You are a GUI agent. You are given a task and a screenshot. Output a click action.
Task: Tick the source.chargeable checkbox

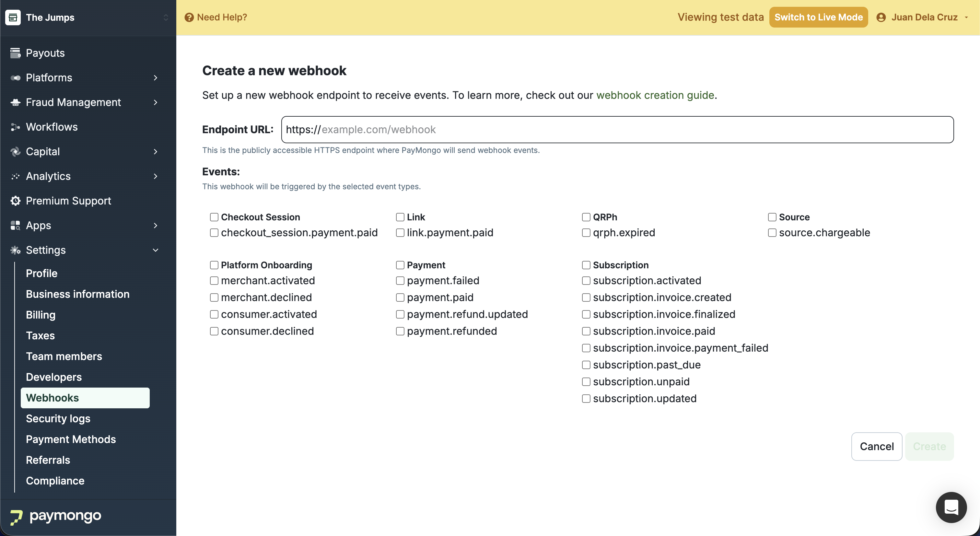click(772, 232)
